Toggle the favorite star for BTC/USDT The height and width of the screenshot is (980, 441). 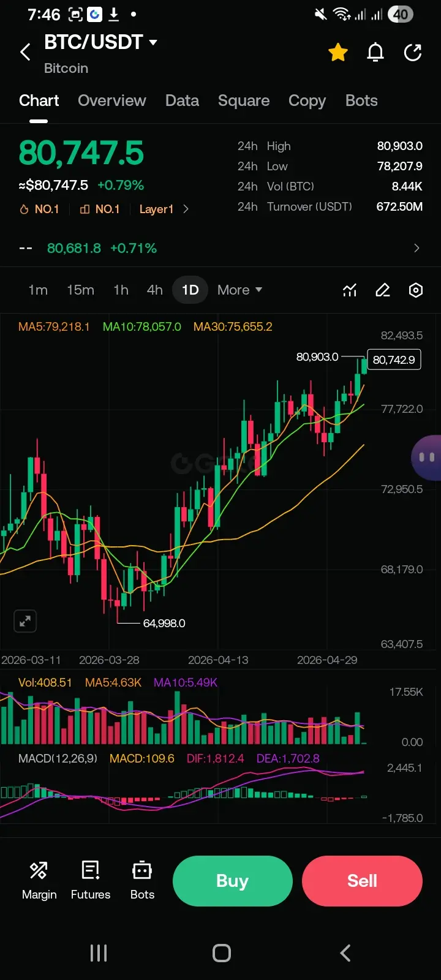point(338,53)
